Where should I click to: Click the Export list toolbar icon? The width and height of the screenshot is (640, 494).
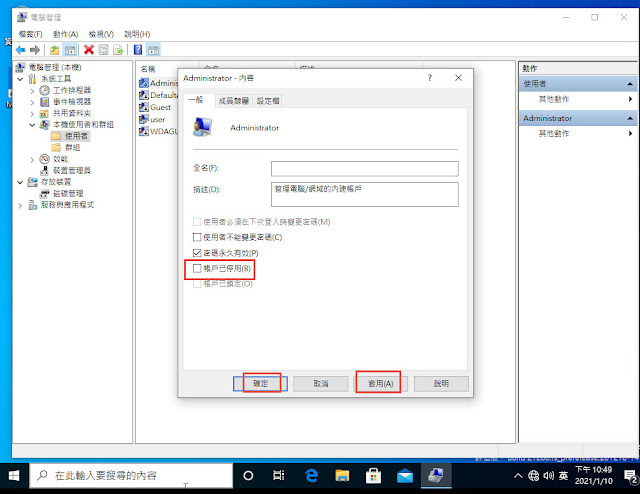tap(118, 50)
